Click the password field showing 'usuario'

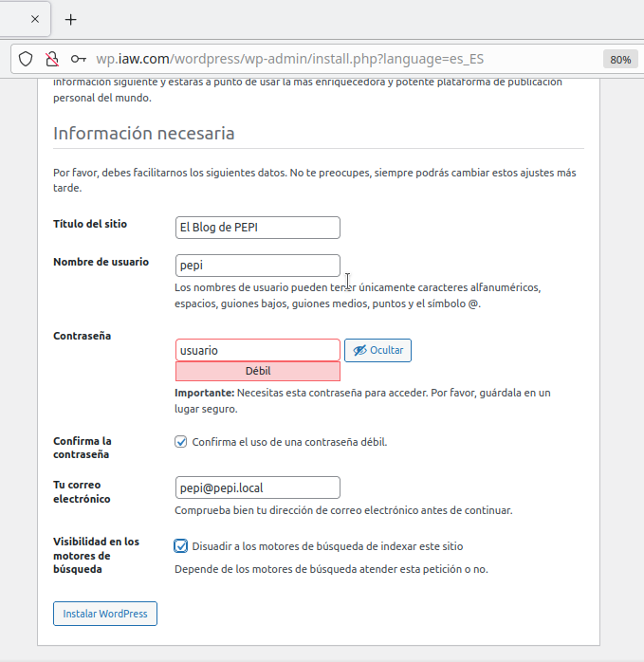pos(257,350)
